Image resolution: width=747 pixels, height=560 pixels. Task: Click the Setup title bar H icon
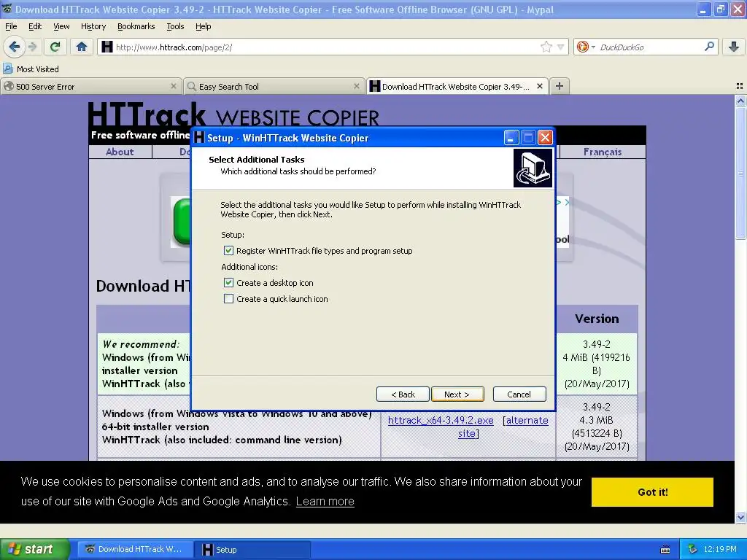click(x=199, y=138)
